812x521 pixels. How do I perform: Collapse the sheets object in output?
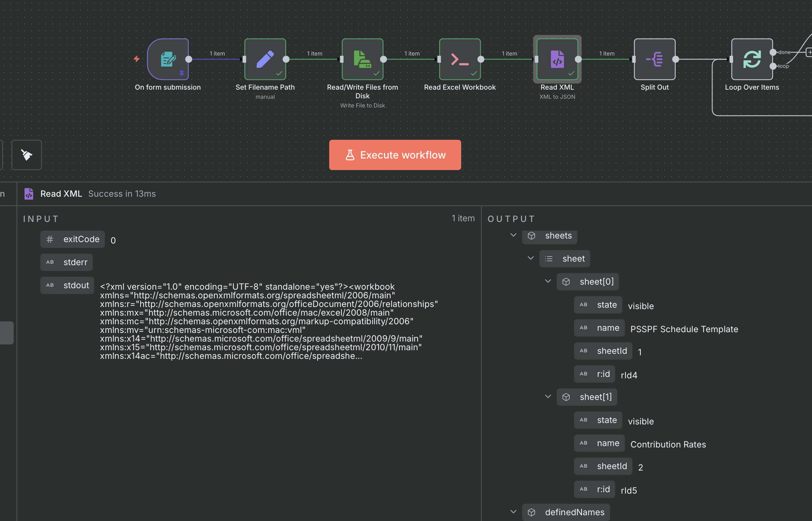tap(513, 235)
